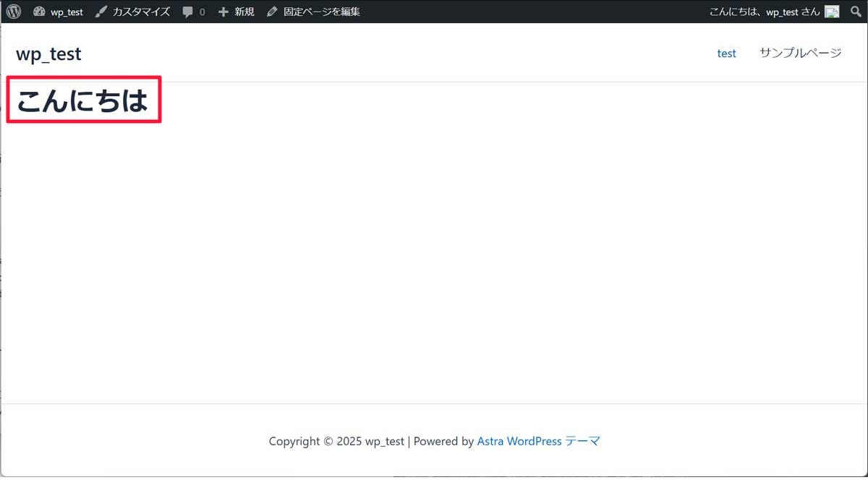This screenshot has height=480, width=868.
Task: Click the comments speech bubble icon
Action: [x=187, y=11]
